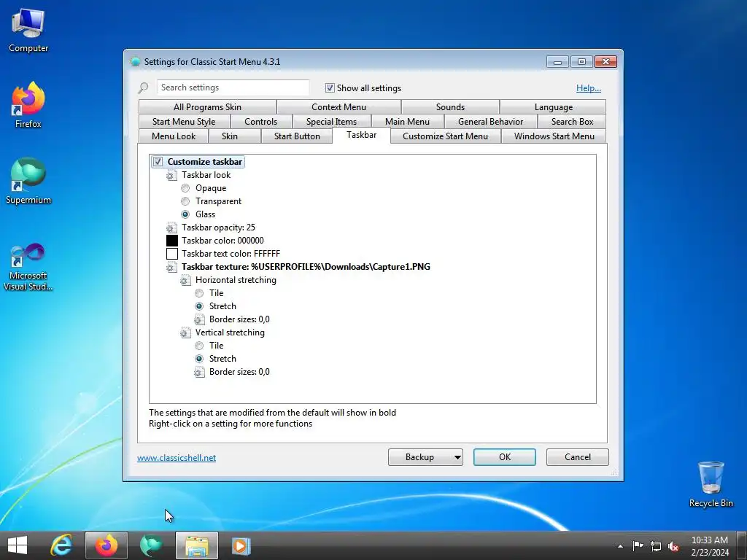Switch to Firefox in the taskbar
The image size is (747, 560).
coord(107,545)
